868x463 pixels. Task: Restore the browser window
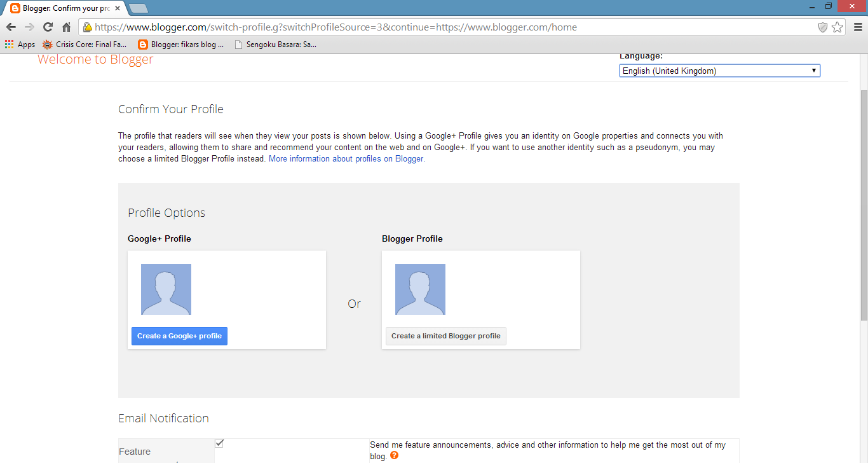point(829,6)
